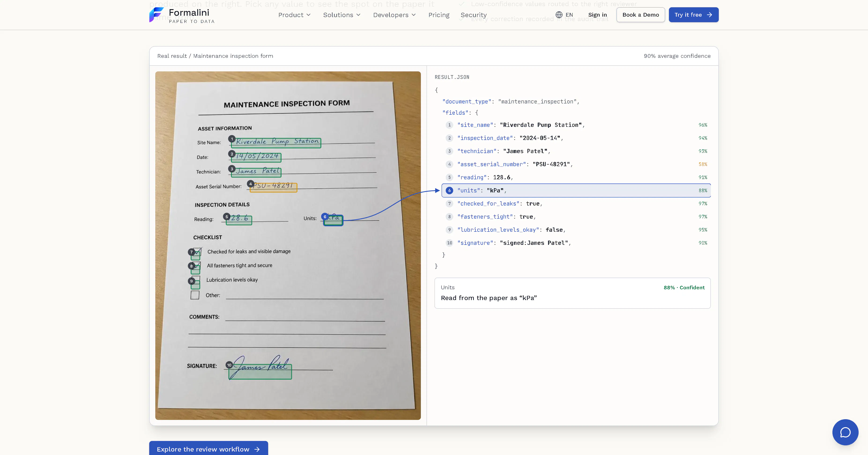The image size is (868, 455).
Task: Select marker 4 on Asset Serial Number
Action: (250, 184)
